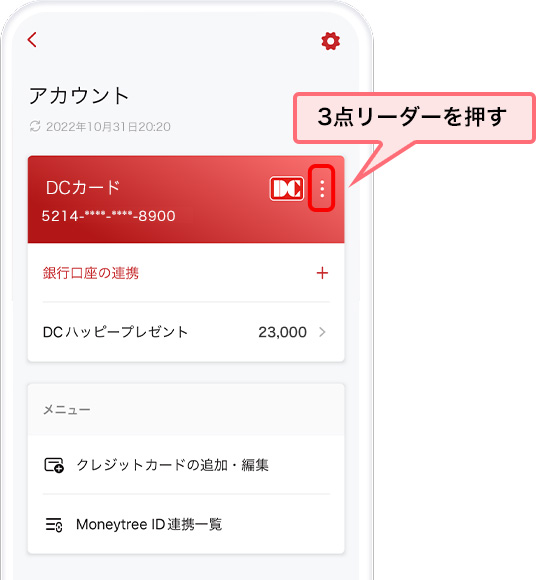Image resolution: width=536 pixels, height=580 pixels.
Task: Tap the Moneytree list icon
Action: [x=54, y=525]
